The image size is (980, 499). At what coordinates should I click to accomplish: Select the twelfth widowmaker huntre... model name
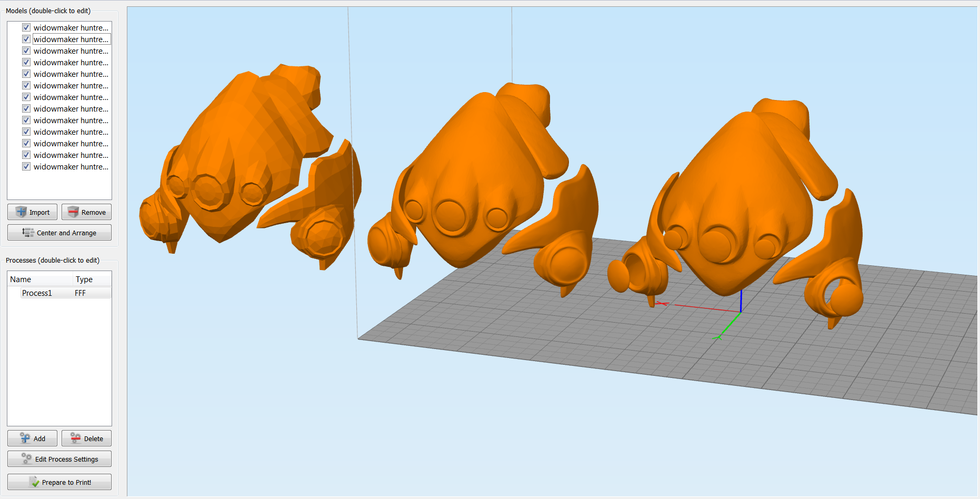point(71,155)
